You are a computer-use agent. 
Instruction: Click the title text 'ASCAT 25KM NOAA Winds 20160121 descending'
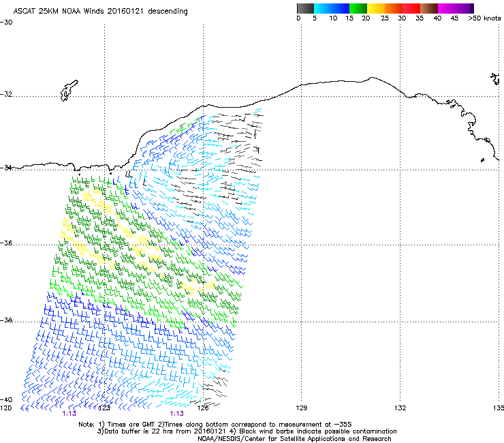(100, 12)
